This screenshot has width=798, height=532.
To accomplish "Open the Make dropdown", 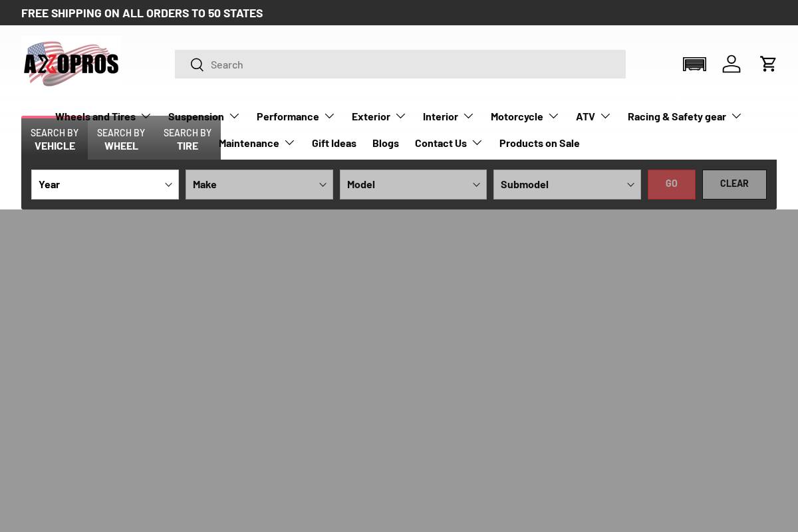I will 259,184.
